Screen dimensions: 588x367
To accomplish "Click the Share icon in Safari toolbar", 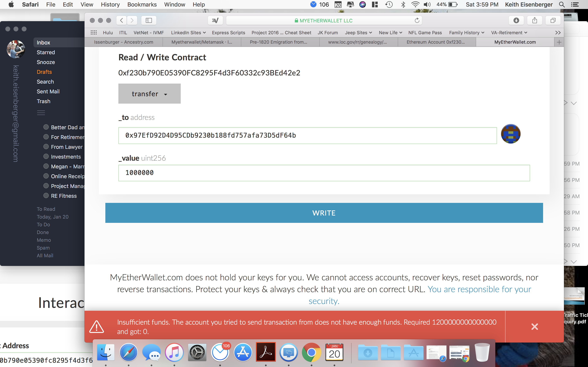I will click(534, 20).
